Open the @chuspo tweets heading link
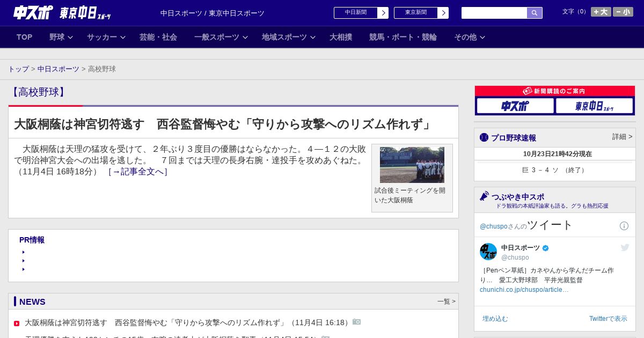The image size is (644, 338). [x=526, y=225]
